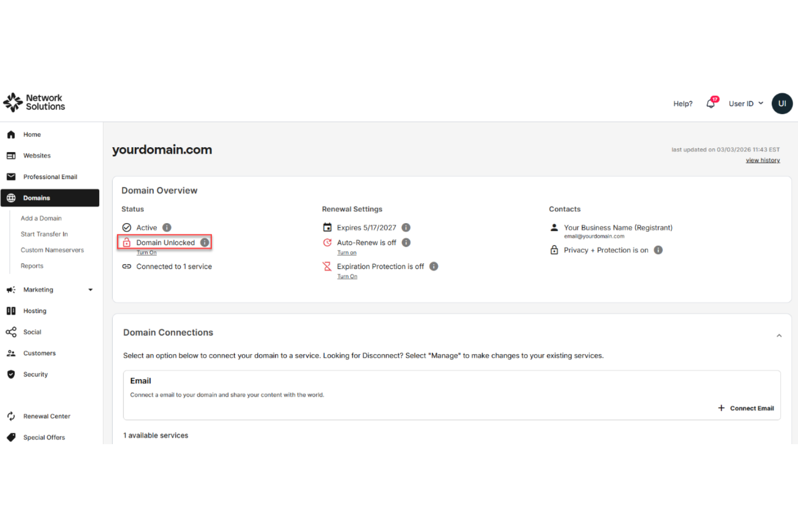The width and height of the screenshot is (798, 532).
Task: Click the notifications bell icon
Action: pos(710,103)
